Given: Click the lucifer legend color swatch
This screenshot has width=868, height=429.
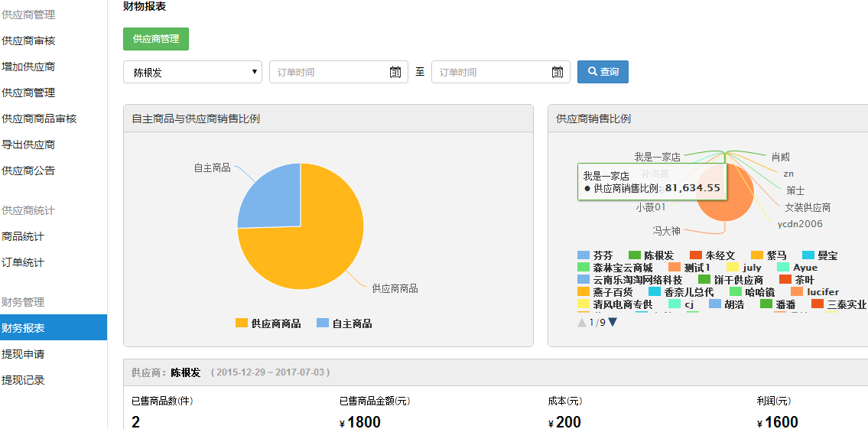Looking at the screenshot, I should click(x=797, y=292).
